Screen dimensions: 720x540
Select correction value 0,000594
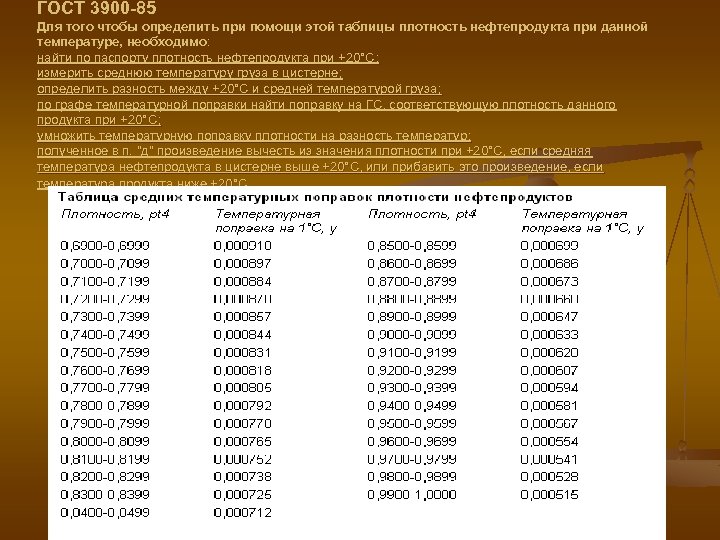click(549, 388)
